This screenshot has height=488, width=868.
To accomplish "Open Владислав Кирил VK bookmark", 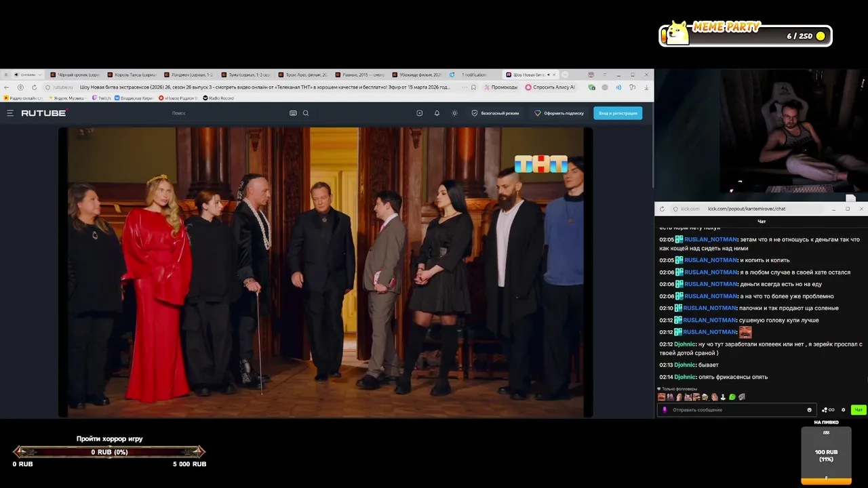I will coord(135,98).
